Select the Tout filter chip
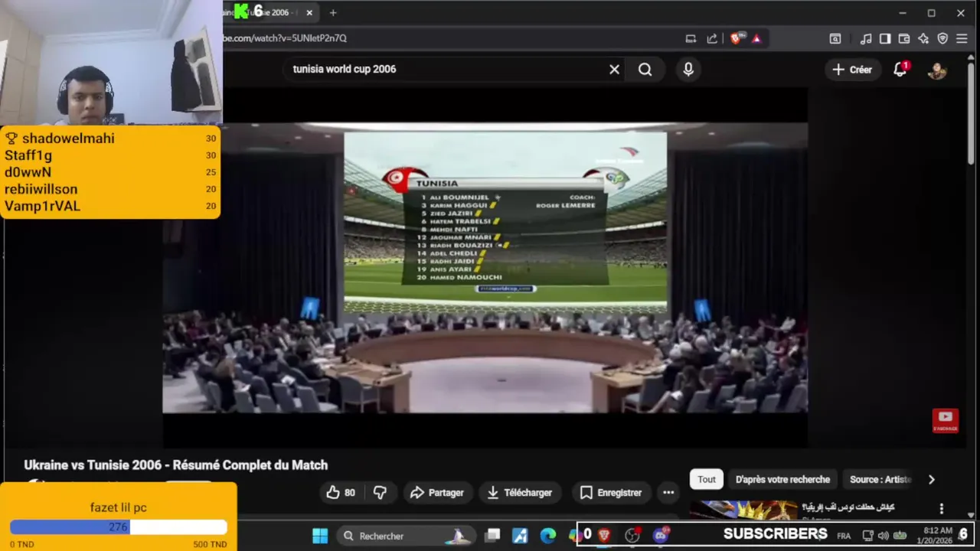 (707, 480)
